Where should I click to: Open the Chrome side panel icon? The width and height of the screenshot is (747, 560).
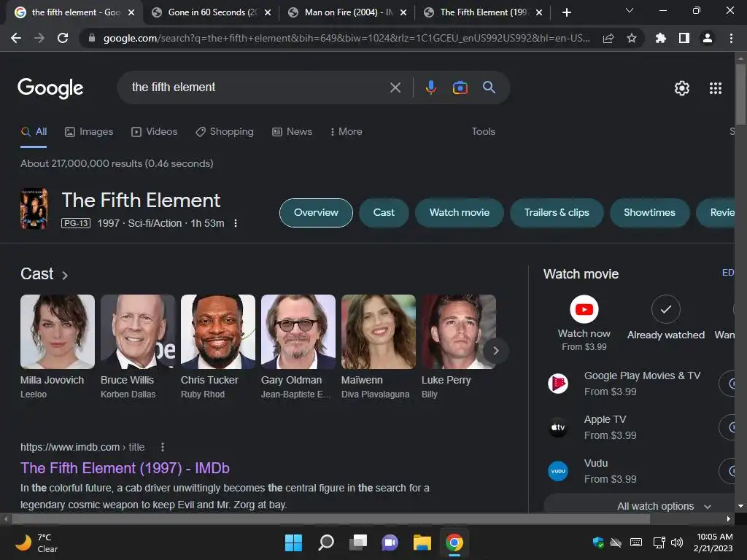(x=684, y=38)
